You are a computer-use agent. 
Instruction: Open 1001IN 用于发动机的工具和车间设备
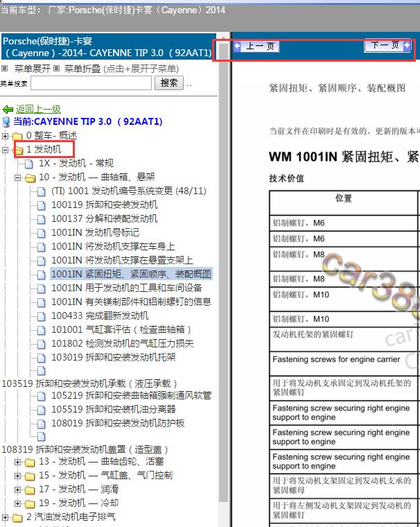point(127,288)
